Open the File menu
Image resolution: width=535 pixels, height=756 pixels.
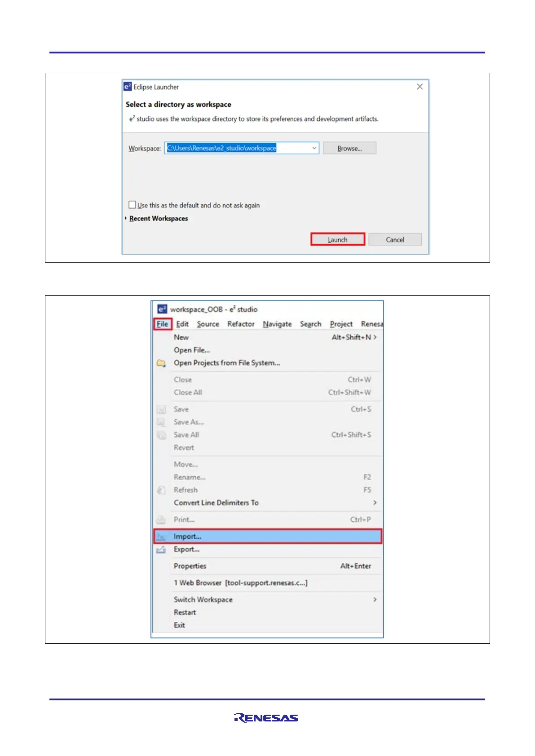pos(162,324)
